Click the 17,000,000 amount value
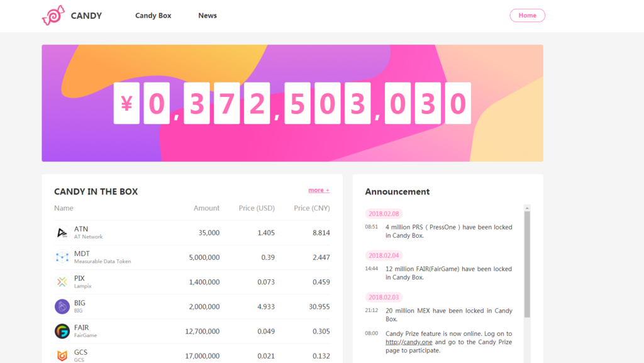Viewport: 644px width, 363px height. point(203,356)
